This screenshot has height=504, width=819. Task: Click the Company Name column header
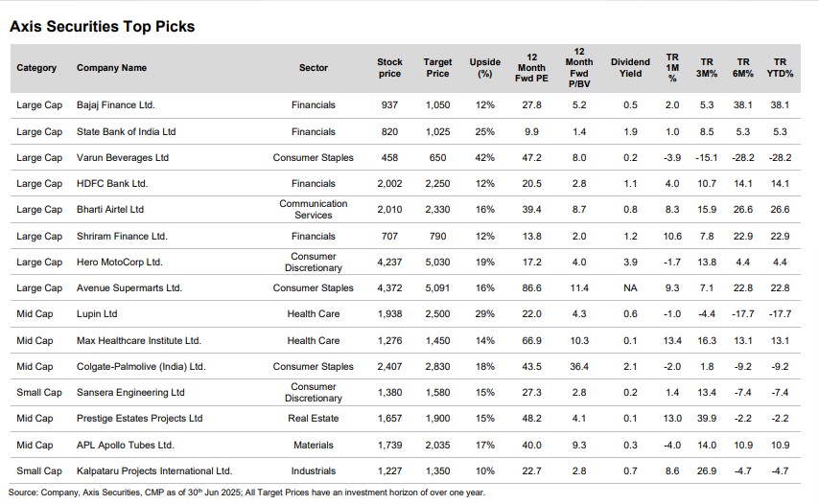coord(111,68)
